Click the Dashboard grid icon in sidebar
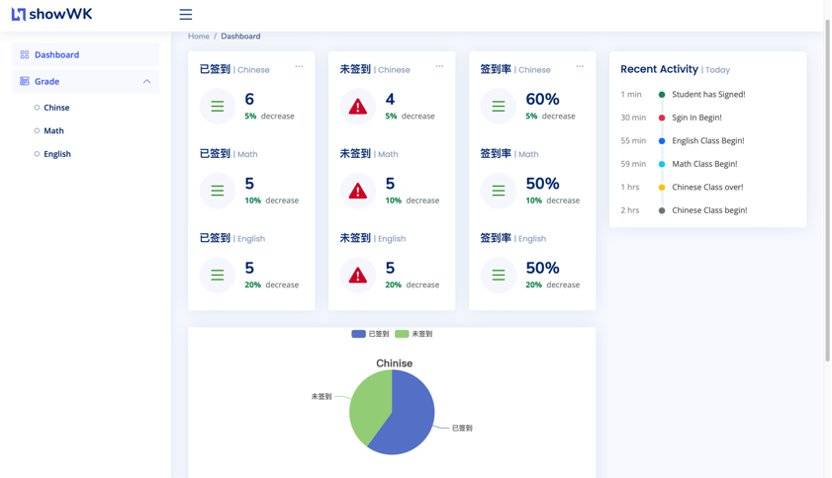 24,55
